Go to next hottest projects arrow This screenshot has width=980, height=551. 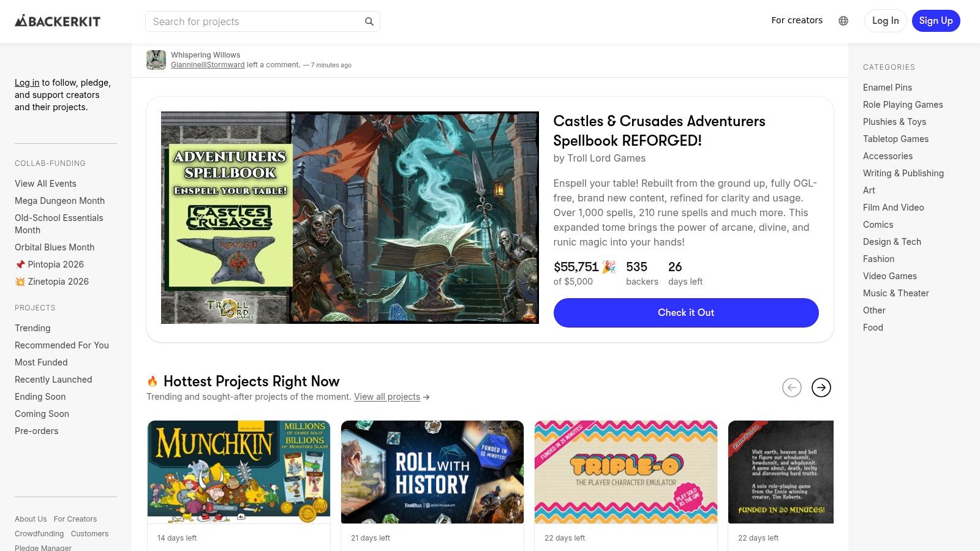(821, 388)
